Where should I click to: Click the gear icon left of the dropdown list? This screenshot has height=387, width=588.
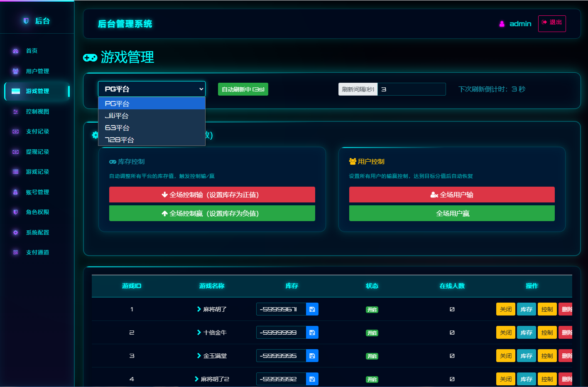[95, 135]
